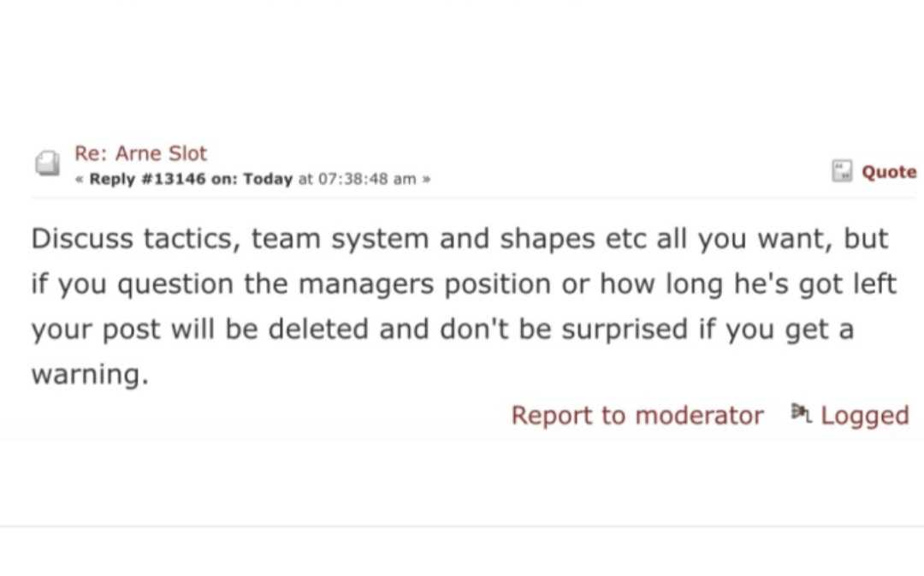The height and width of the screenshot is (576, 924).
Task: Click the word "Today" in the header
Action: tap(268, 179)
